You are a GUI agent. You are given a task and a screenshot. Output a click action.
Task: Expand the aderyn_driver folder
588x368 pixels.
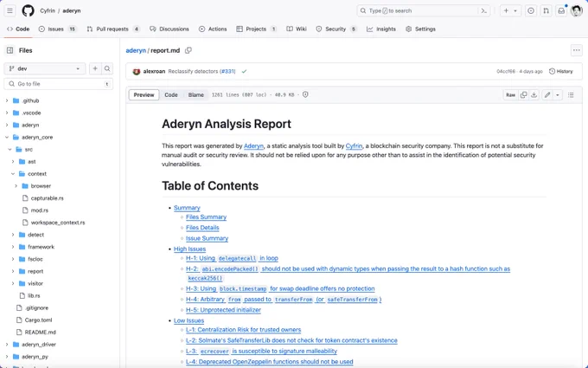tap(7, 345)
